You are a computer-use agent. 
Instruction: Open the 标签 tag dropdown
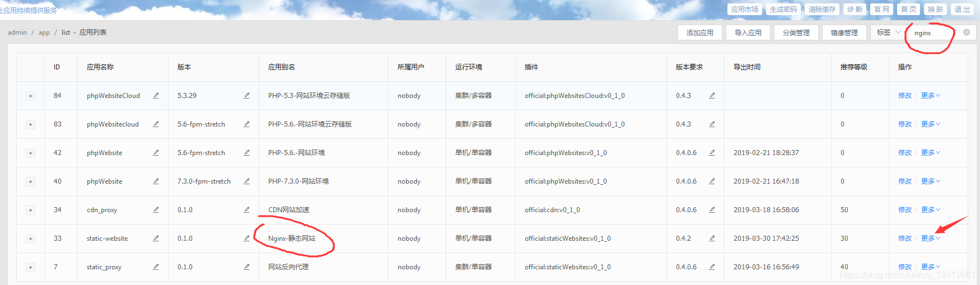click(888, 32)
